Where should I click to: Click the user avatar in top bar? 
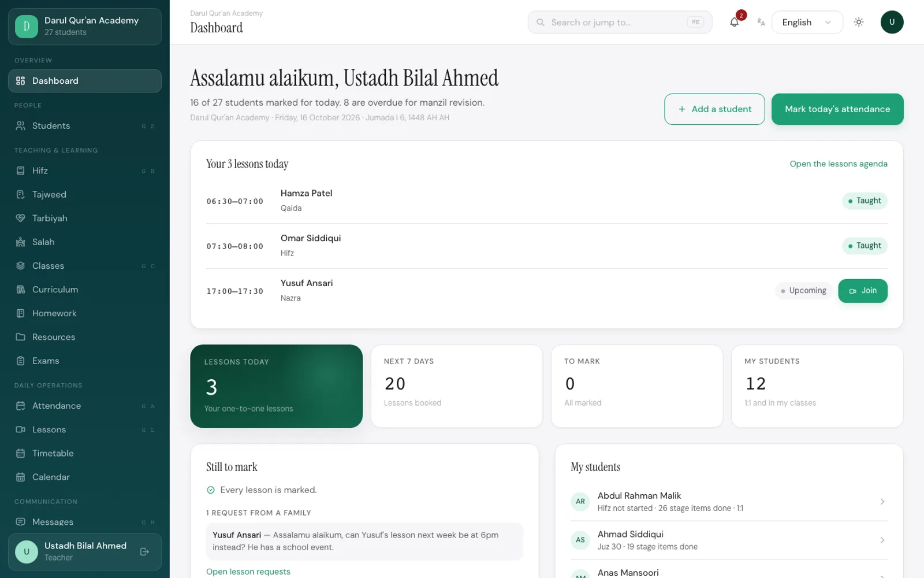[892, 22]
